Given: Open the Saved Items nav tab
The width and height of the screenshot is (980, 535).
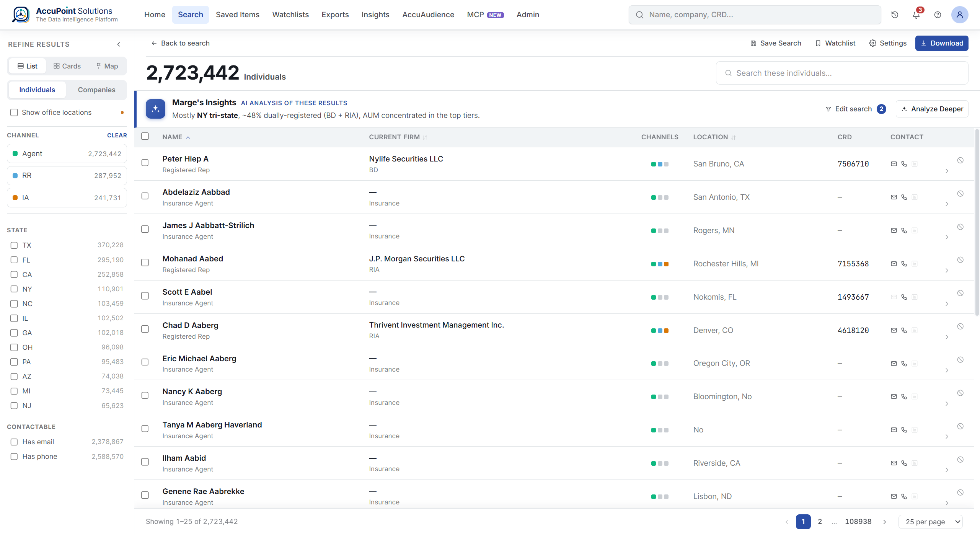Looking at the screenshot, I should [x=238, y=15].
